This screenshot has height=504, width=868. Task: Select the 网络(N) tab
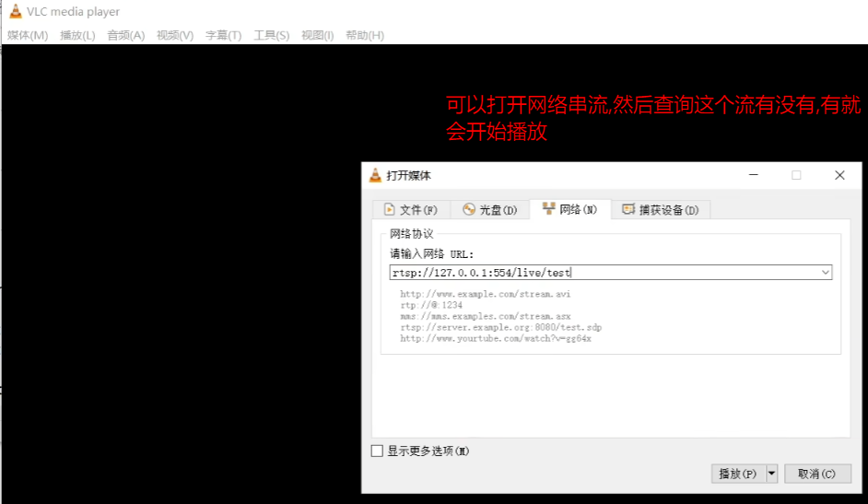point(570,209)
